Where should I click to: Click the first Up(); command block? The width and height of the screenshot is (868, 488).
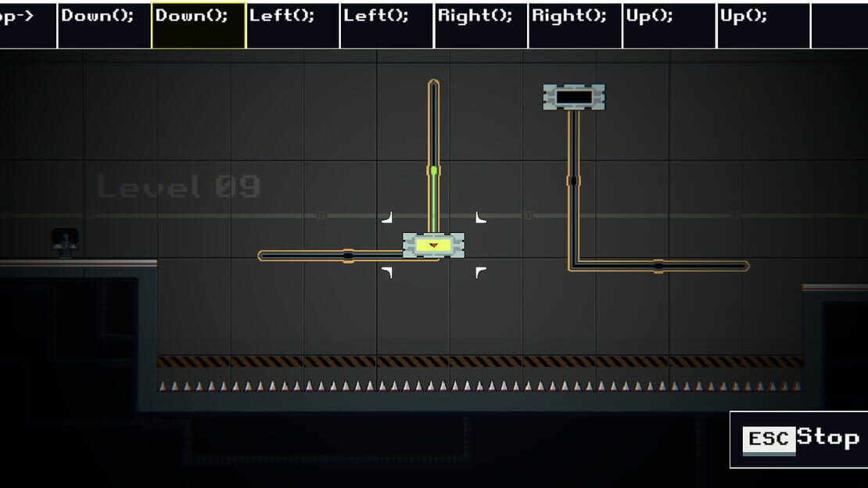(669, 26)
